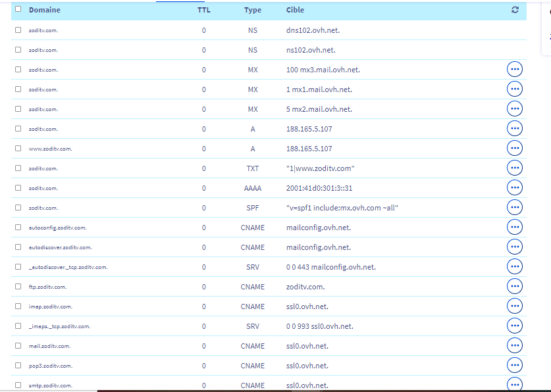
Task: Open actions menu for 1 mx1.mail.ovh.net record
Action: [x=515, y=89]
